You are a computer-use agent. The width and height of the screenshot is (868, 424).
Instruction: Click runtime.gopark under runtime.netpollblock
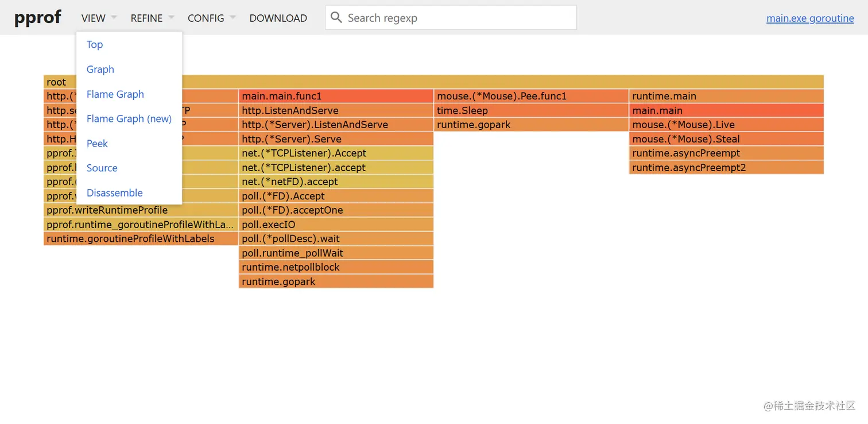click(336, 282)
